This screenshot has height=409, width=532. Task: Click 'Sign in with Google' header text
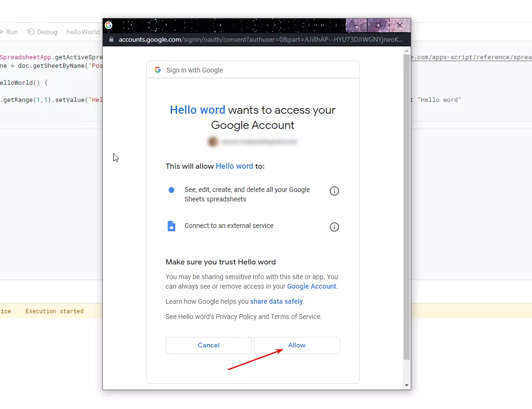[x=195, y=70]
